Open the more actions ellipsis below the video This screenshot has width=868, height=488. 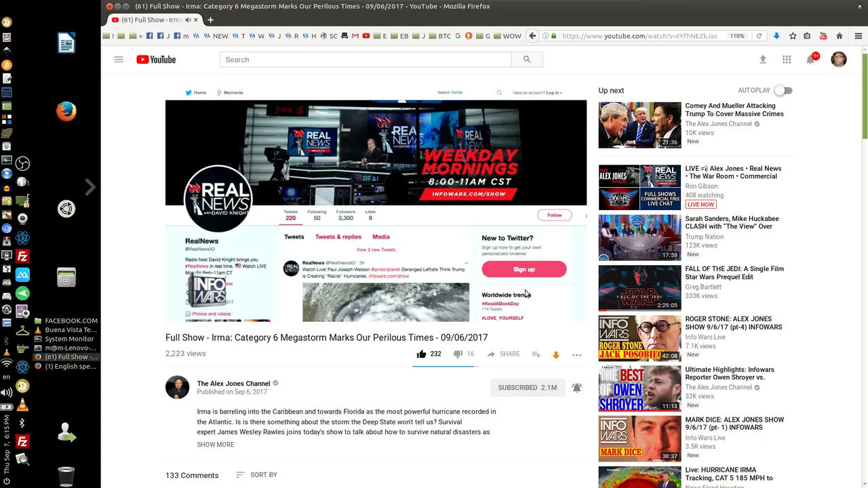click(577, 354)
